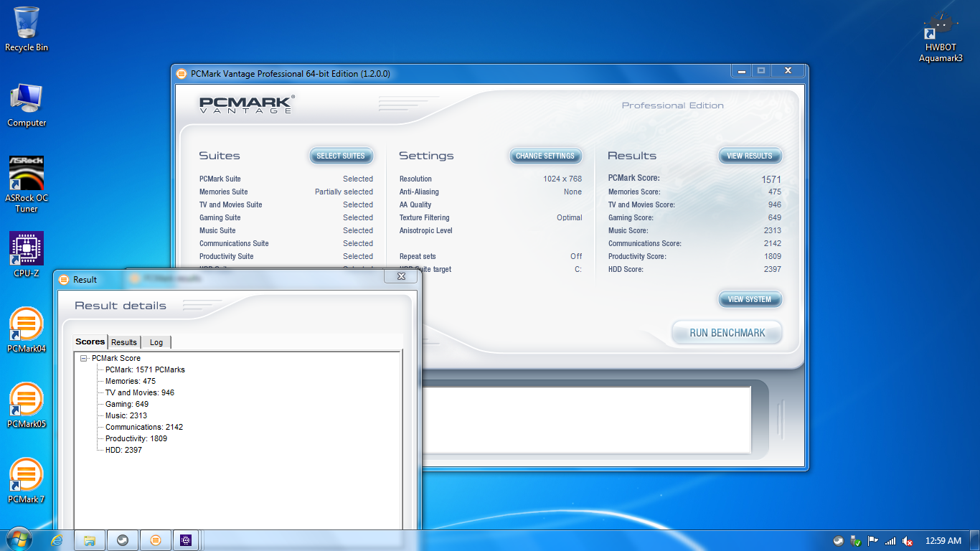This screenshot has width=980, height=551.
Task: Click the RUN BENCHMARK button
Action: [x=727, y=333]
